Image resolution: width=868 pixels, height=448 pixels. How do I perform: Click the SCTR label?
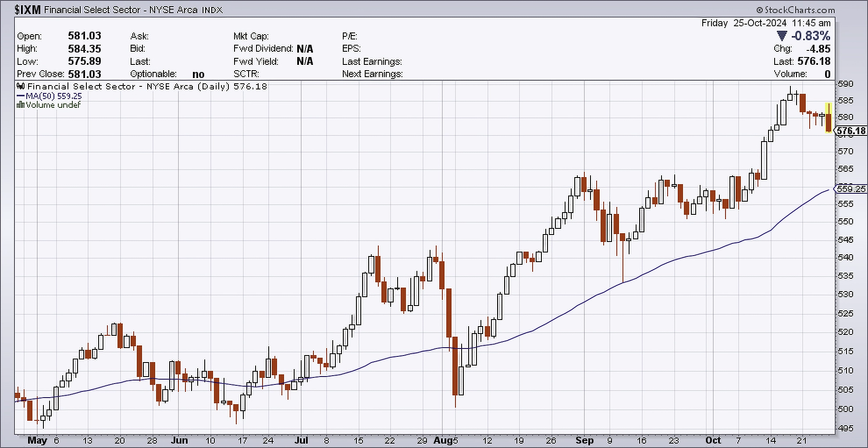click(246, 74)
